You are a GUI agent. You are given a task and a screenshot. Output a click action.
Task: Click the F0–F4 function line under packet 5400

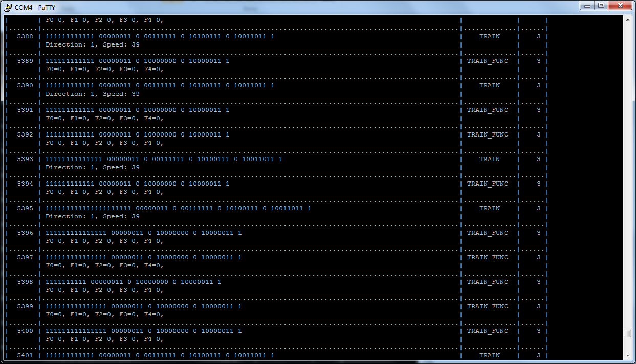pos(104,339)
